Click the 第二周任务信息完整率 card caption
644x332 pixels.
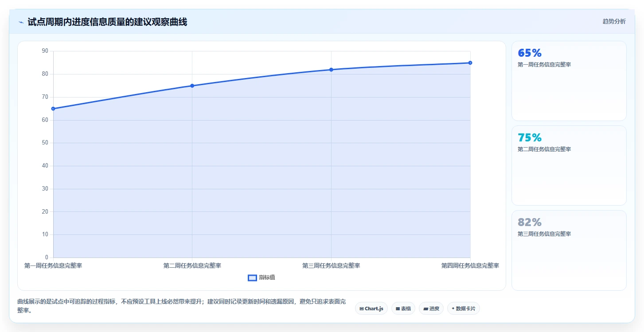click(544, 149)
